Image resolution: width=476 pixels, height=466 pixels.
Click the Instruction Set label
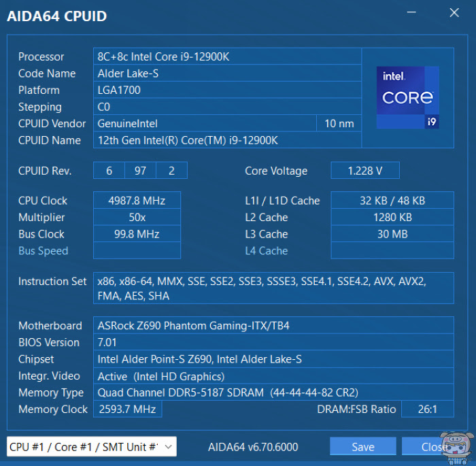click(52, 281)
